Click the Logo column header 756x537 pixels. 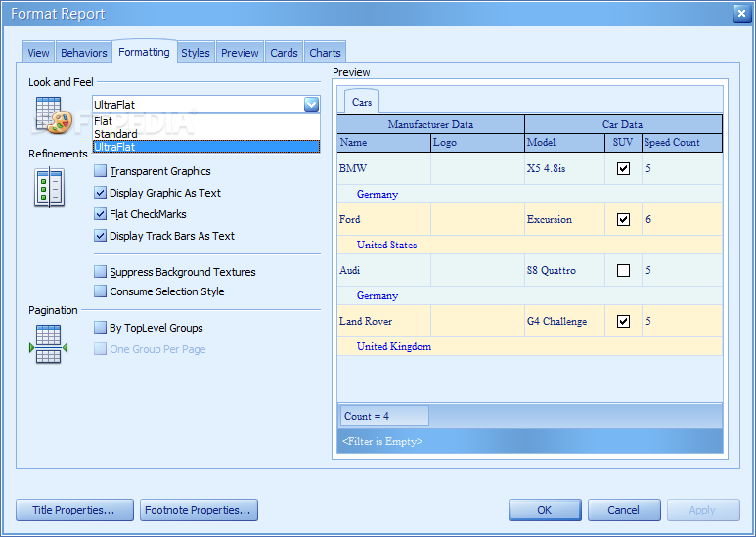pos(477,143)
